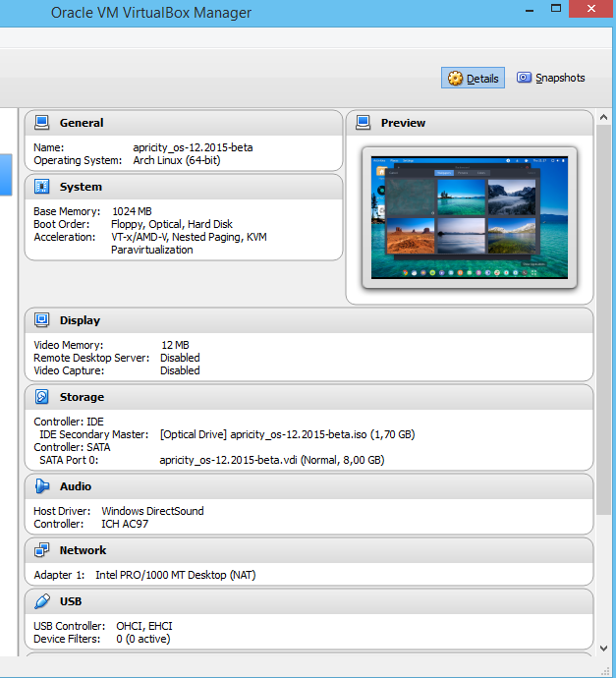Click the VM preview thumbnail
Image resolution: width=616 pixels, height=678 pixels.
(470, 217)
